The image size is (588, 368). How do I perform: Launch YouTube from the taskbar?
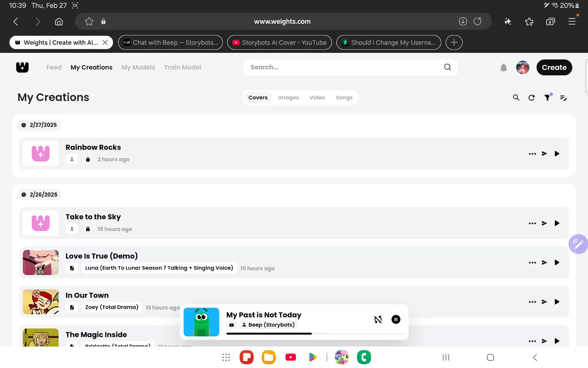pos(291,357)
